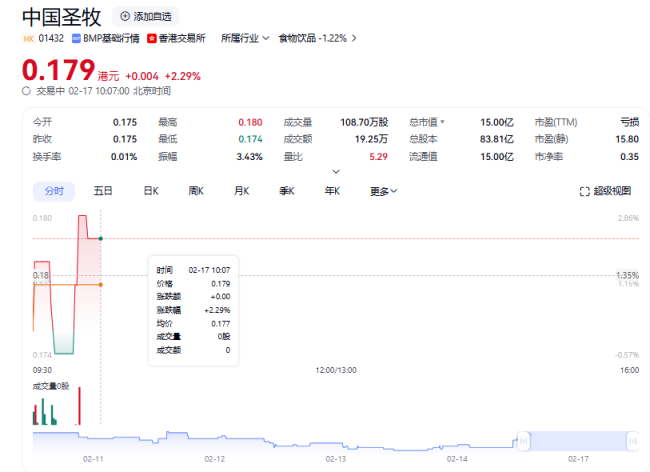Click the highlighted 02-17 range selection
Image resolution: width=650 pixels, height=472 pixels.
[x=578, y=441]
